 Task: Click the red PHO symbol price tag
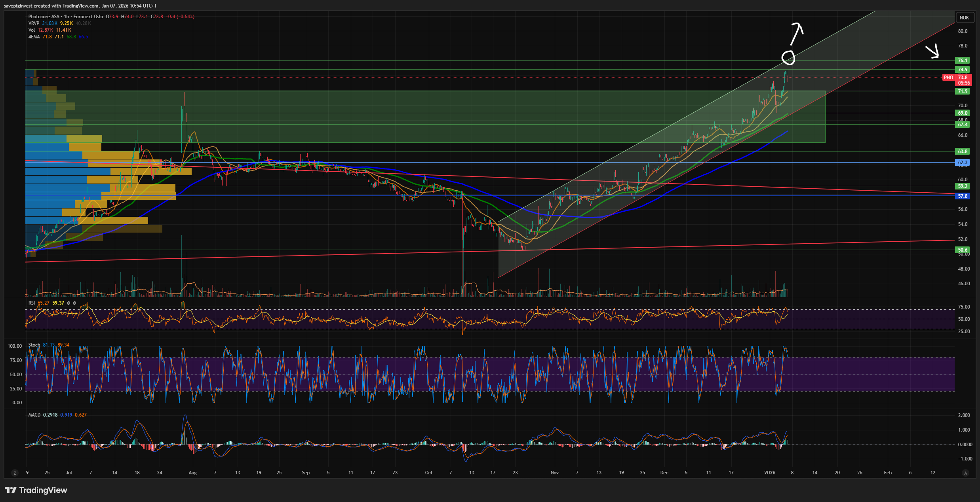[x=948, y=78]
